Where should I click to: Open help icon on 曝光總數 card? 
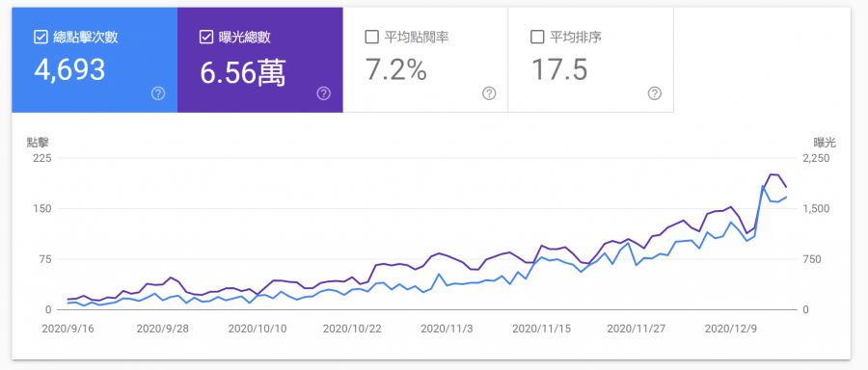point(323,93)
